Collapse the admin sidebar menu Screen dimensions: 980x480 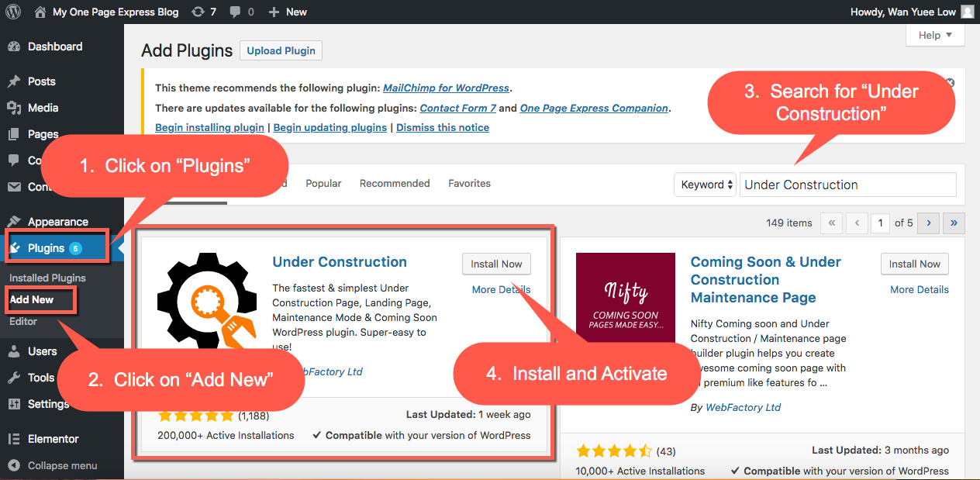(53, 465)
